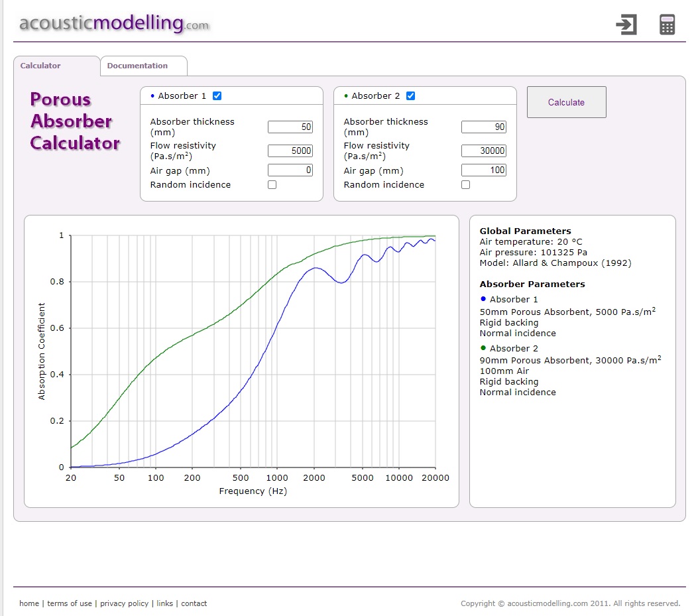Image resolution: width=694 pixels, height=616 pixels.
Task: Click Absorber 1 flow resistivity field
Action: [x=290, y=151]
